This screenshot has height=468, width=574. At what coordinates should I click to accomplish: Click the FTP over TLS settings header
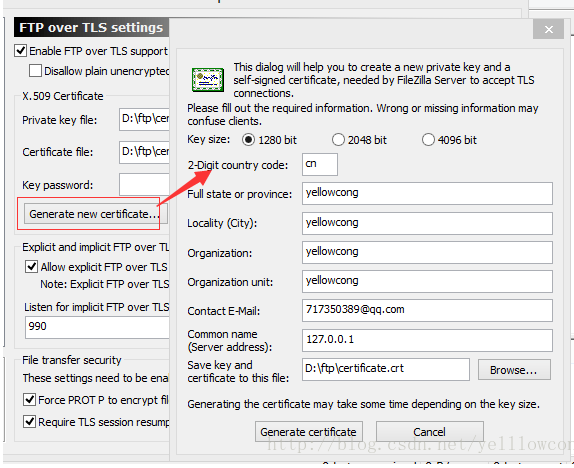[x=91, y=27]
